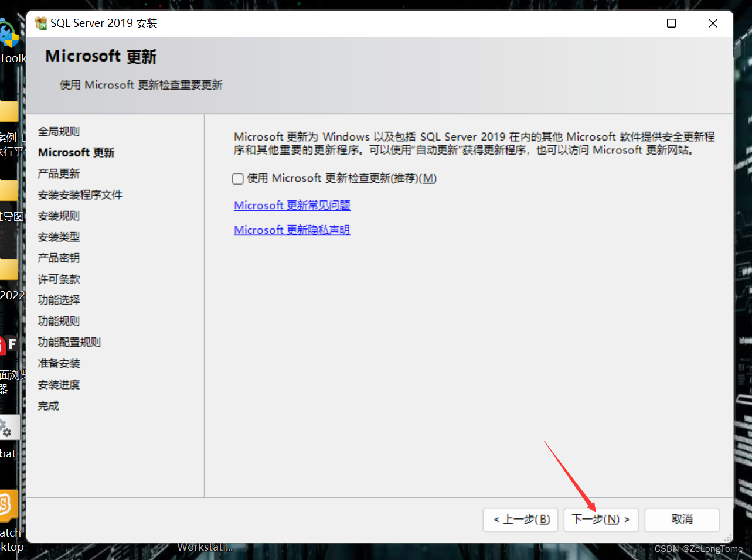Open Microsoft 更新常见问题 link
This screenshot has height=560, width=752.
click(x=292, y=206)
